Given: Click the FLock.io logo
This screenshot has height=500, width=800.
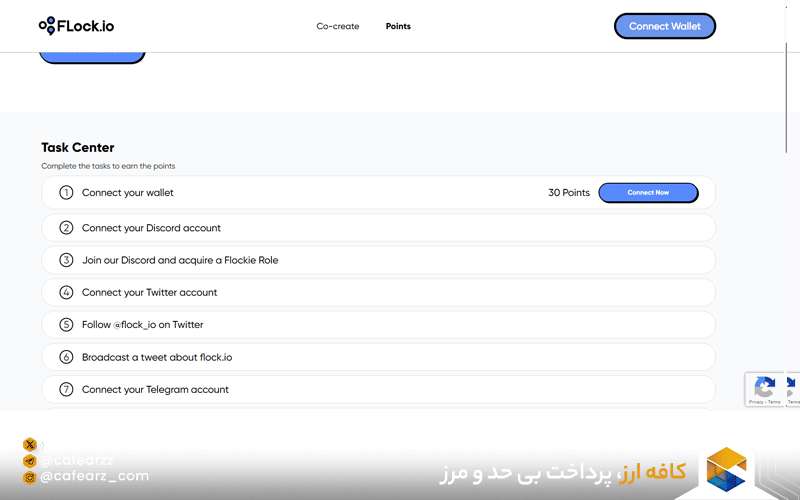Looking at the screenshot, I should tap(77, 26).
